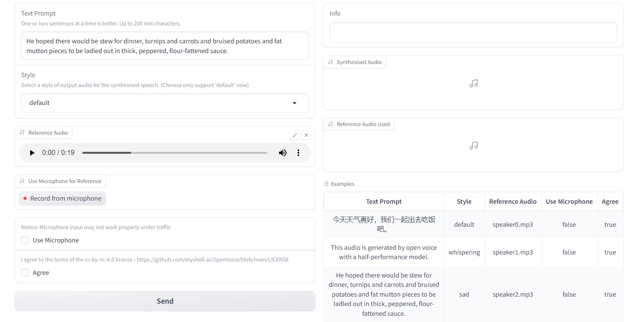Click the Examples list icon
This screenshot has width=644, height=322.
326,184
